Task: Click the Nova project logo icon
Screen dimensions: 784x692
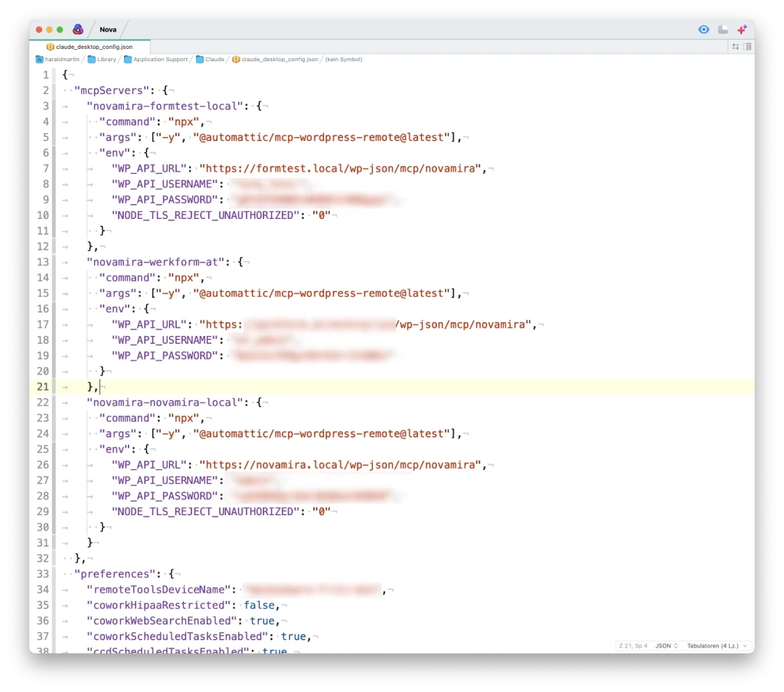Action: [x=78, y=30]
